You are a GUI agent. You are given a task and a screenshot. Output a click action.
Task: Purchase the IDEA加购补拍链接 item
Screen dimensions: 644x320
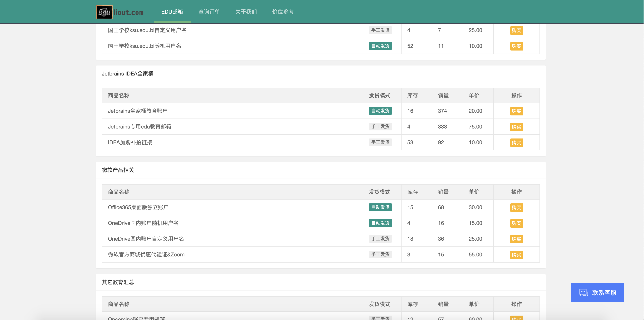click(516, 143)
